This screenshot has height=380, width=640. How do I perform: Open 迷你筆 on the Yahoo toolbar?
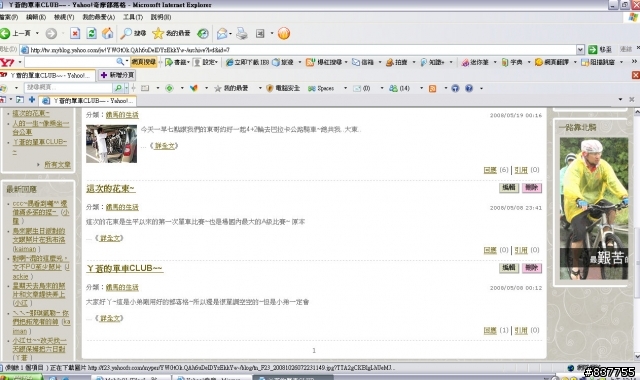475,62
